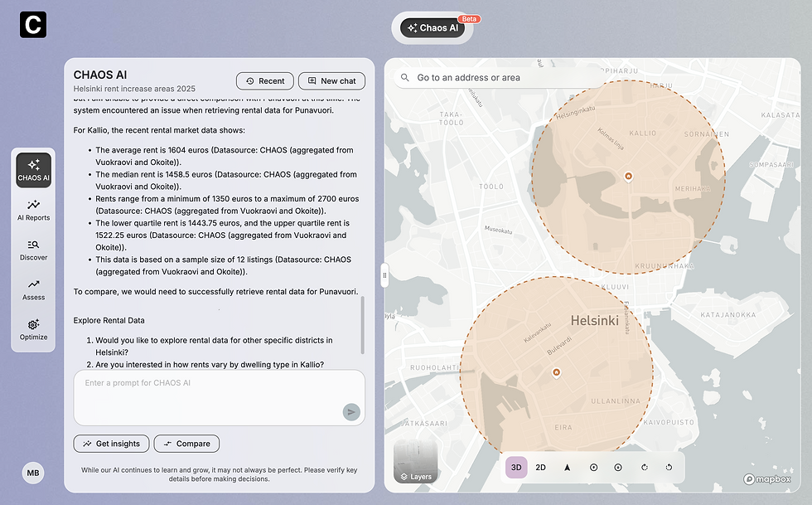Select CHAOS AI in the sidebar
The height and width of the screenshot is (505, 812).
click(34, 169)
